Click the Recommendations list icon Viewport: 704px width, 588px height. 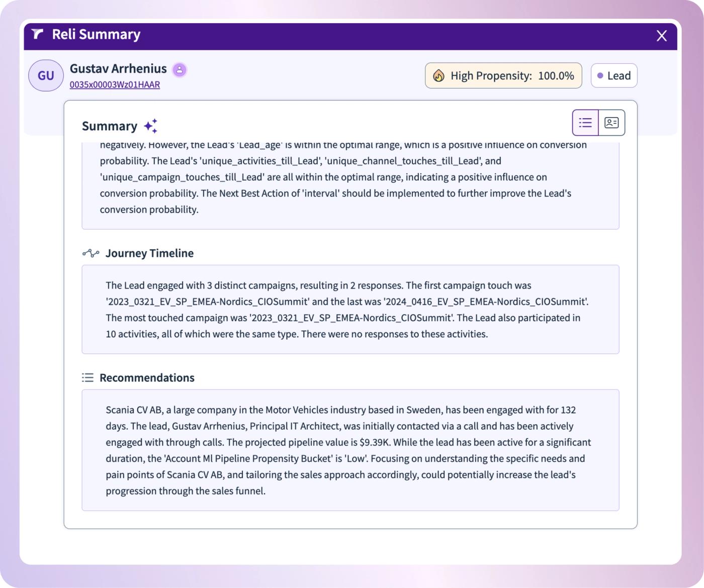(x=88, y=377)
